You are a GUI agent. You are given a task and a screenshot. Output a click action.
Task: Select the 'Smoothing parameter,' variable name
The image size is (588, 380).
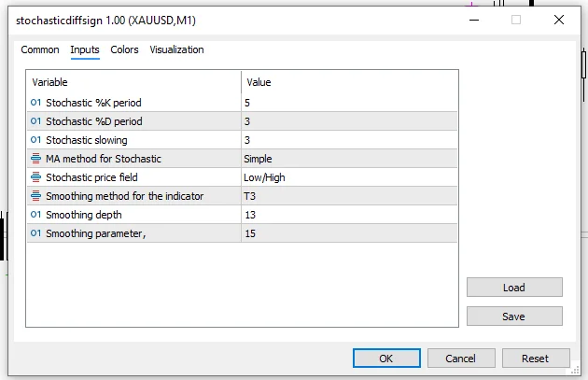[x=95, y=233]
